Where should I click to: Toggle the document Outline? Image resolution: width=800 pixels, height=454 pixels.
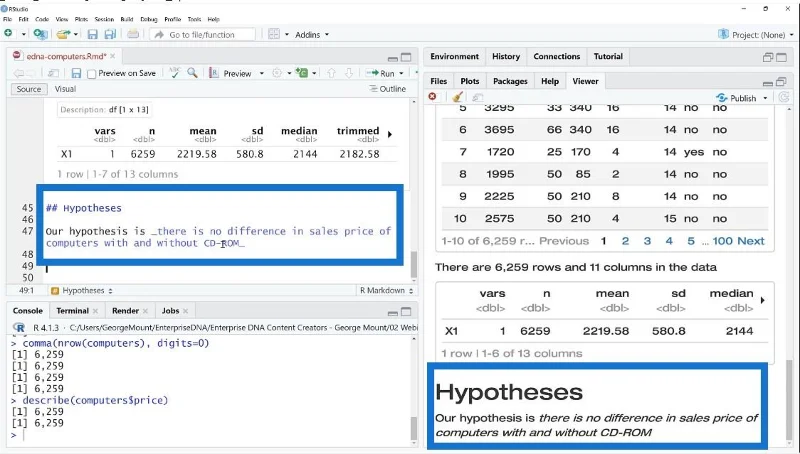click(388, 89)
